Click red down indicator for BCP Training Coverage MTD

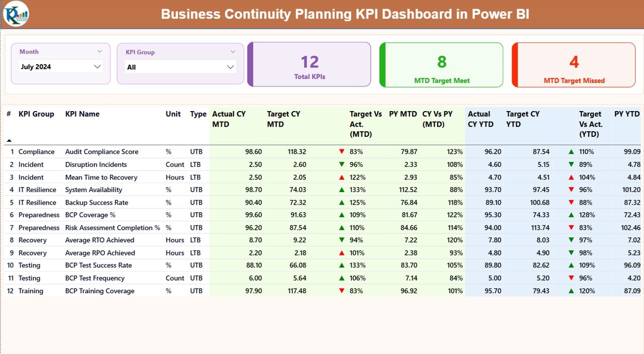342,291
